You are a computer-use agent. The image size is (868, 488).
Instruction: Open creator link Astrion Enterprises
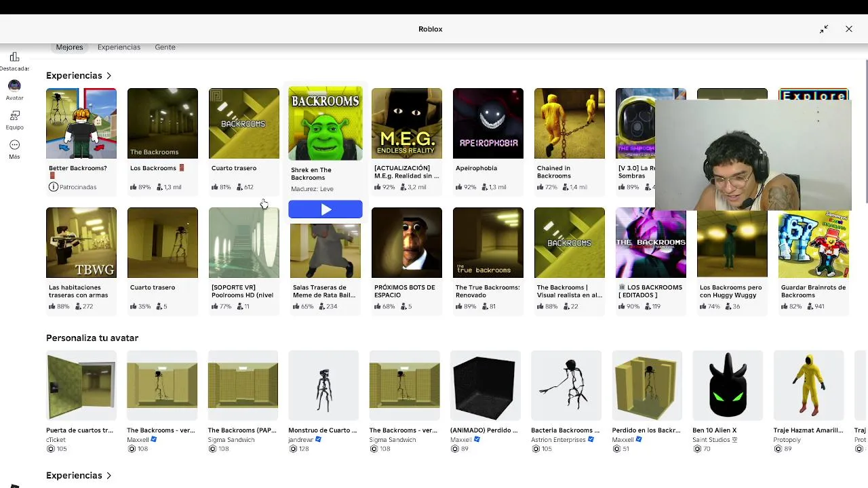point(558,440)
